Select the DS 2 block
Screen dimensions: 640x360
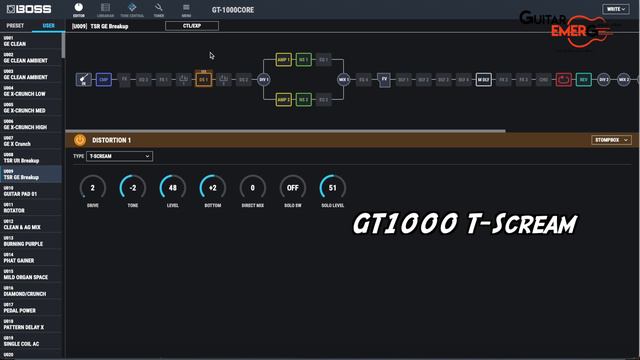[x=244, y=80]
